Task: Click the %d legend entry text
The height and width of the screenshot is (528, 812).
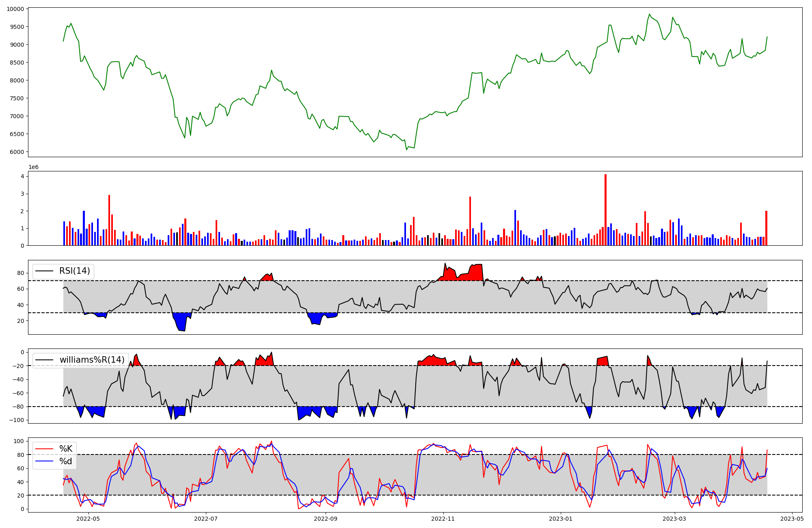Action: pyautogui.click(x=66, y=461)
